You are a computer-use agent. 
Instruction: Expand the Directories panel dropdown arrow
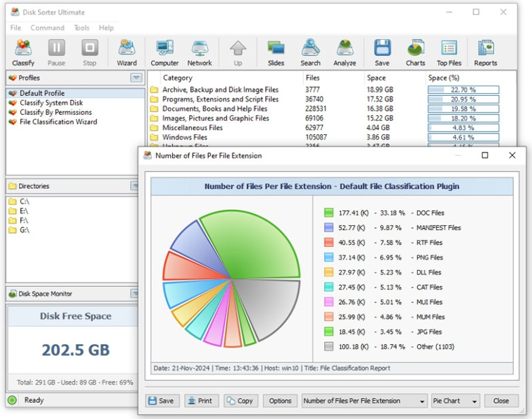coord(134,186)
